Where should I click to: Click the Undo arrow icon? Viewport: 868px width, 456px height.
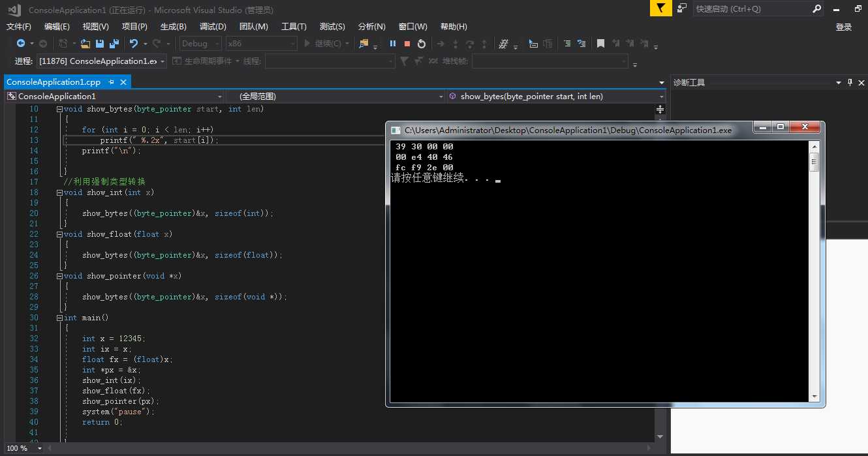click(133, 44)
